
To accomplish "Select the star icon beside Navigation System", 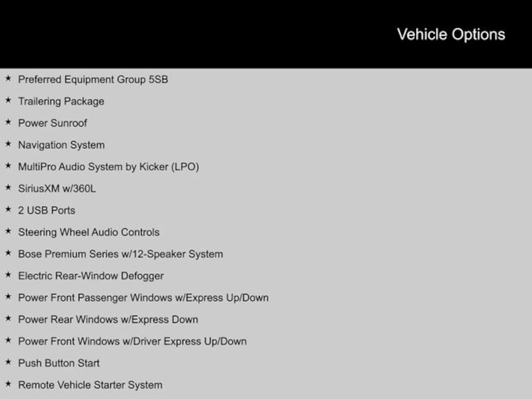I will [x=8, y=144].
